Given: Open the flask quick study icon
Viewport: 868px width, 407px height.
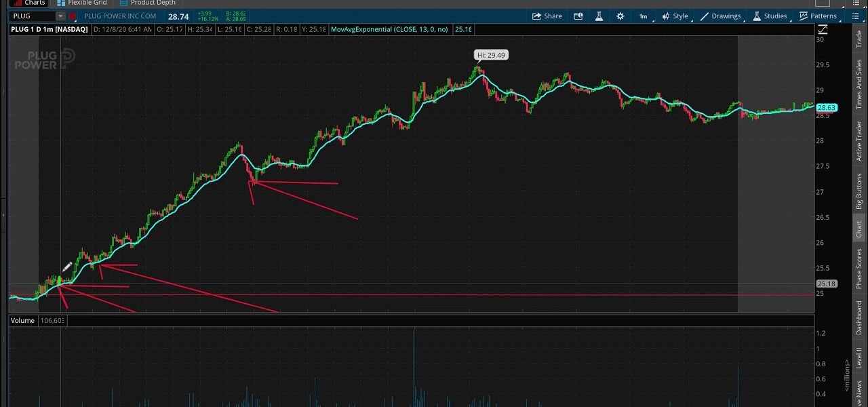Looking at the screenshot, I should tap(599, 16).
